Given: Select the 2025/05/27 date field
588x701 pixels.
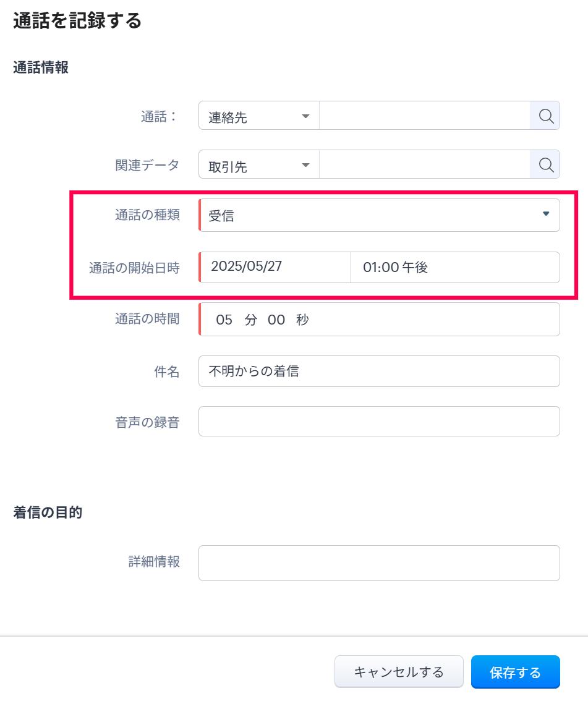Looking at the screenshot, I should click(x=275, y=267).
